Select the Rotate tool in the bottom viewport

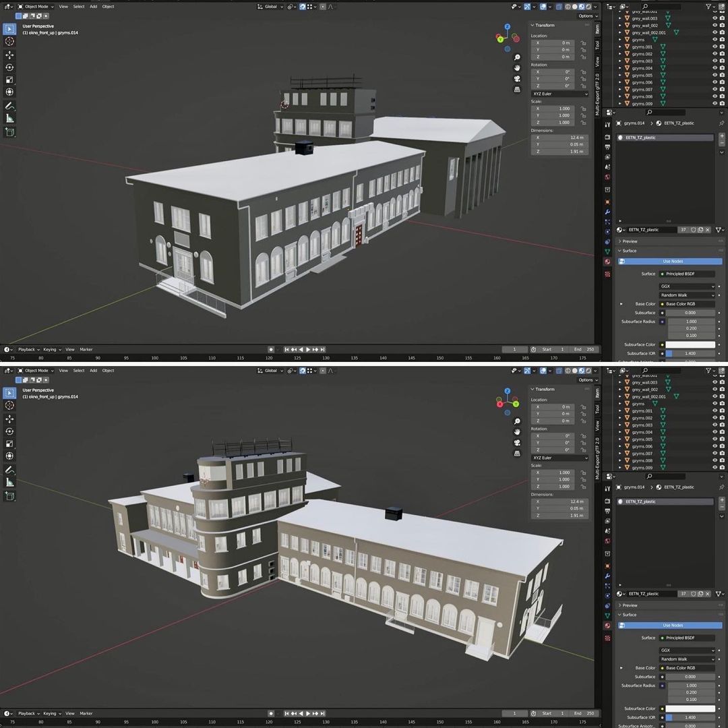pyautogui.click(x=9, y=431)
